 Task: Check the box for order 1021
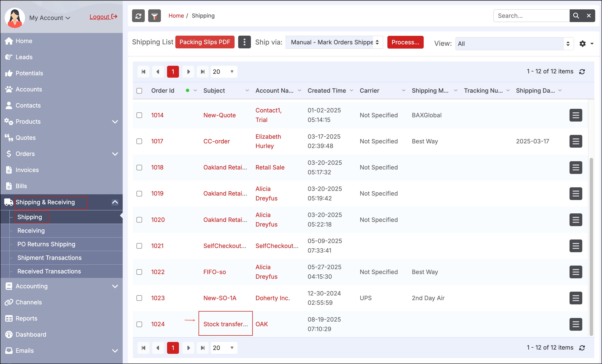pyautogui.click(x=139, y=246)
